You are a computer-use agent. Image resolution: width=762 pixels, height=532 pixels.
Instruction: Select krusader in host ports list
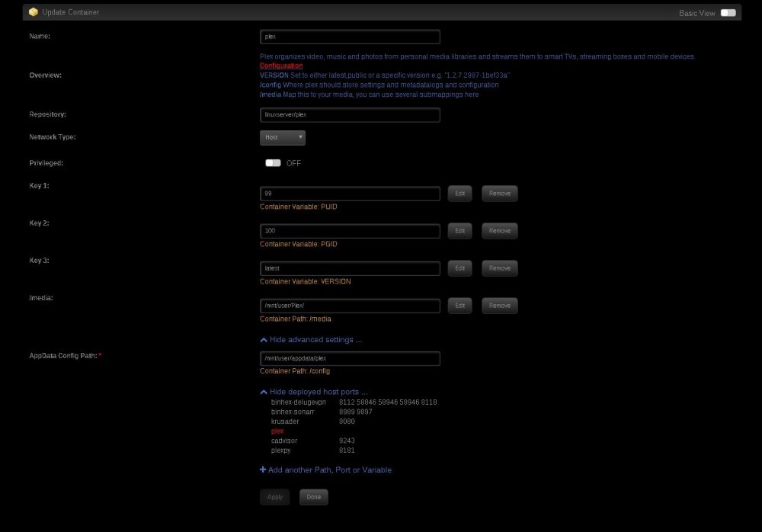pos(285,421)
